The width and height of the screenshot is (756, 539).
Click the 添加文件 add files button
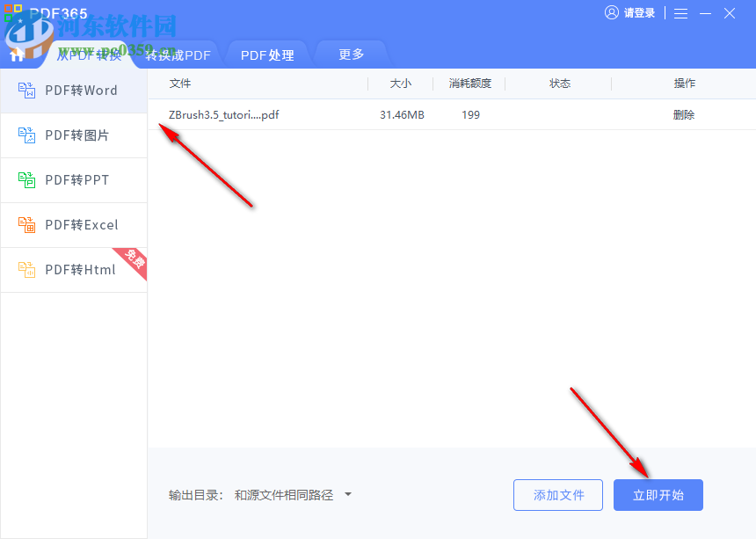coord(557,495)
